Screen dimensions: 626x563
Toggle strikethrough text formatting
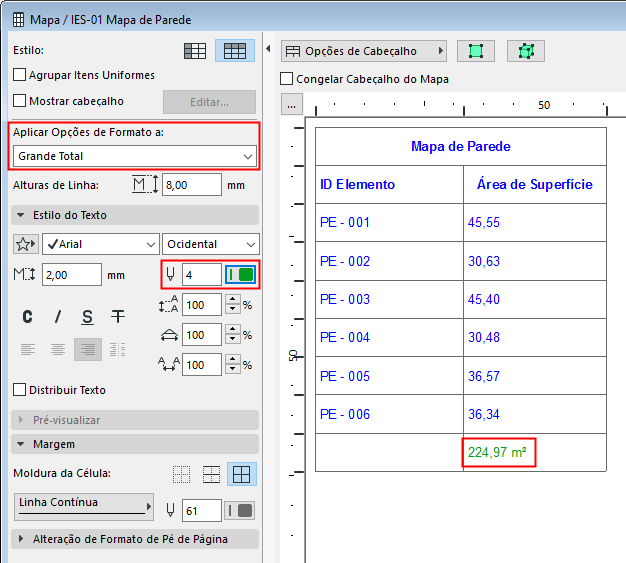pos(118,317)
